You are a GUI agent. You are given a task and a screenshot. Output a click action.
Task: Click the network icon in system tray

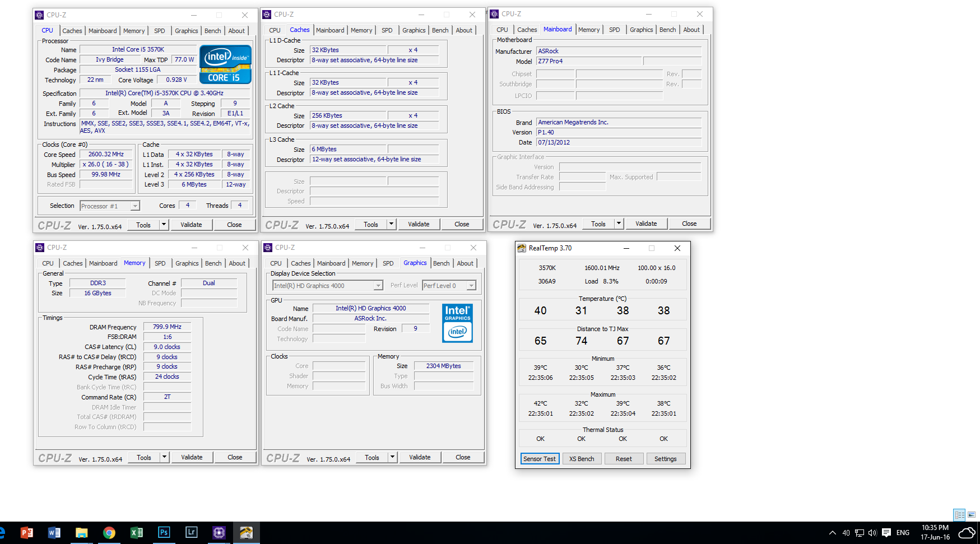point(859,533)
